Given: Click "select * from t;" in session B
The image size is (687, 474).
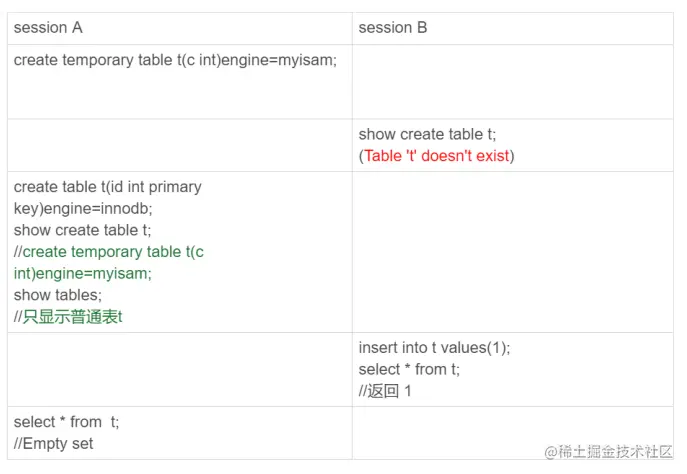Looking at the screenshot, I should (409, 369).
